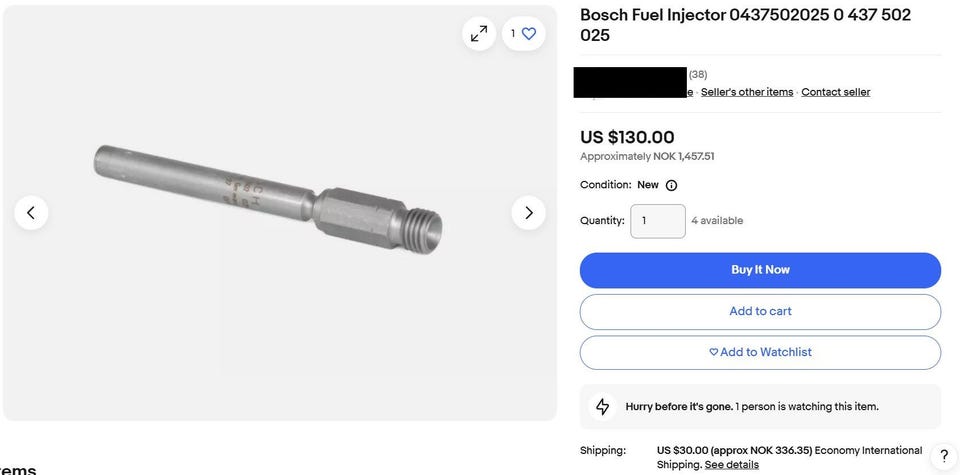
Task: Click the Approximately NOK 1,457.51 conversion text
Action: (x=647, y=157)
